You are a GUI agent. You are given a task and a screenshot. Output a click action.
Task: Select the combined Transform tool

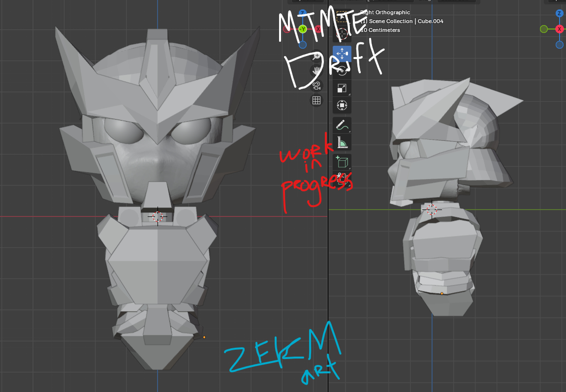(x=342, y=106)
